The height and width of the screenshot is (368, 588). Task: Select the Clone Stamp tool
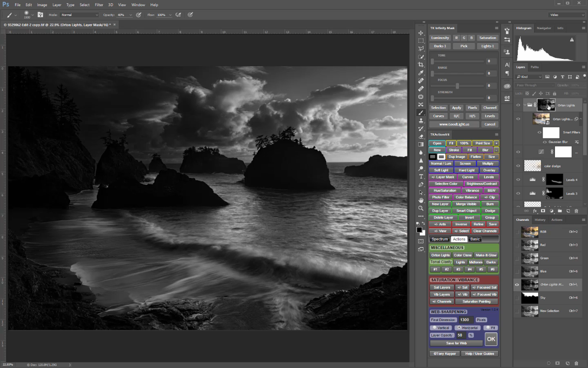(421, 121)
